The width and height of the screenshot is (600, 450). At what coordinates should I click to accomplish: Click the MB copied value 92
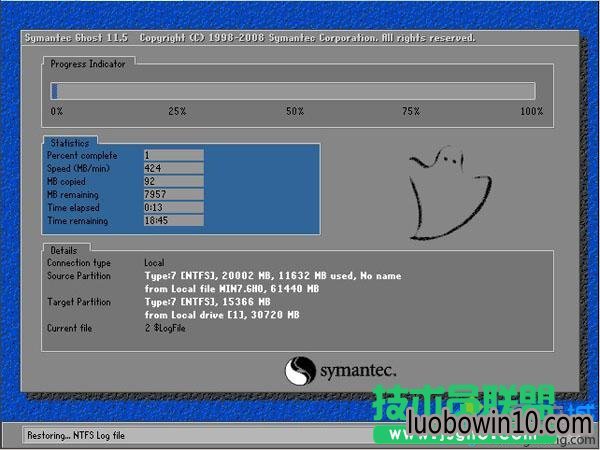[174, 181]
